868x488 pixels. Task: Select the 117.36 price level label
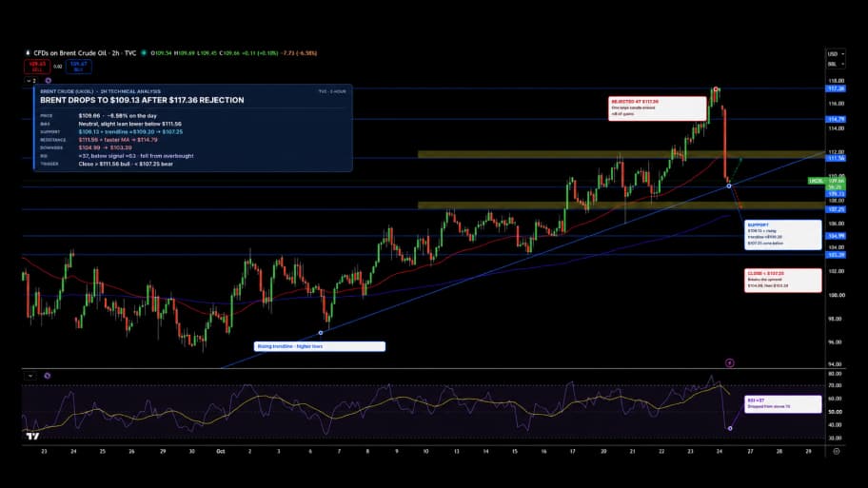(x=836, y=88)
